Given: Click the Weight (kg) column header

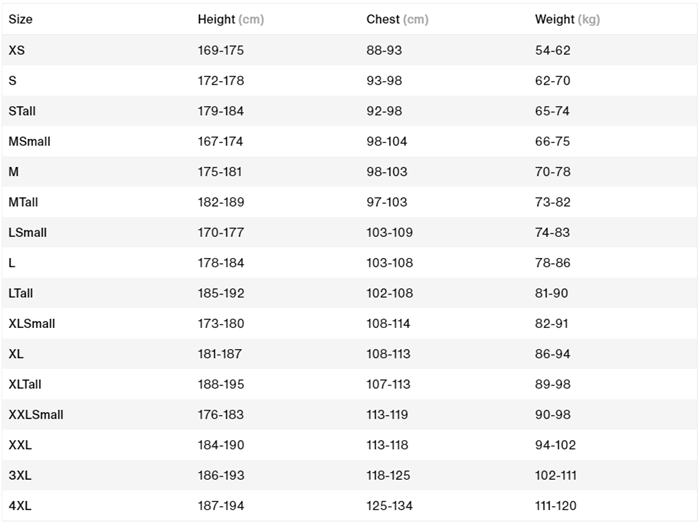Looking at the screenshot, I should tap(567, 19).
